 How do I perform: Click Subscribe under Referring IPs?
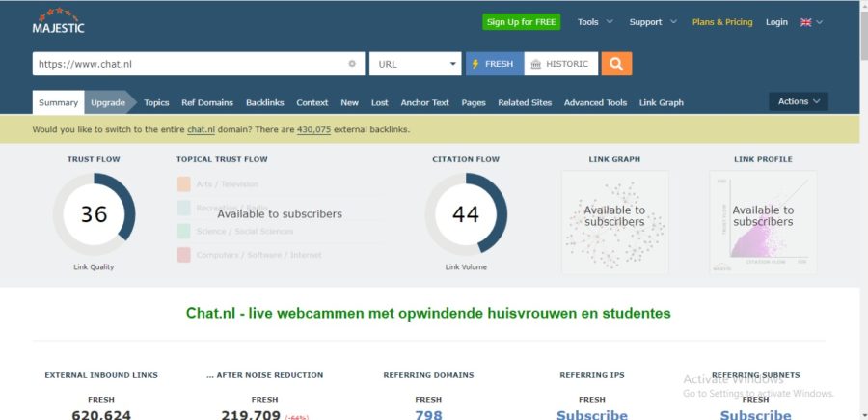[592, 414]
